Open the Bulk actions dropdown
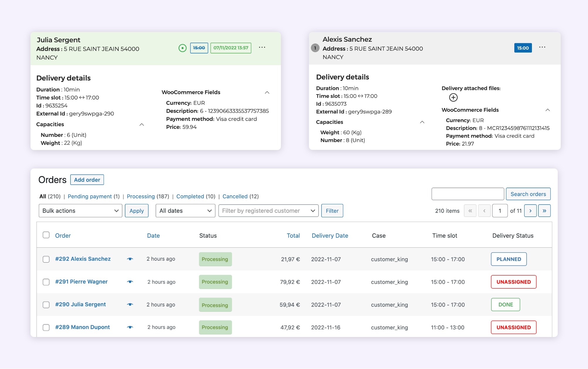588x369 pixels. 80,211
